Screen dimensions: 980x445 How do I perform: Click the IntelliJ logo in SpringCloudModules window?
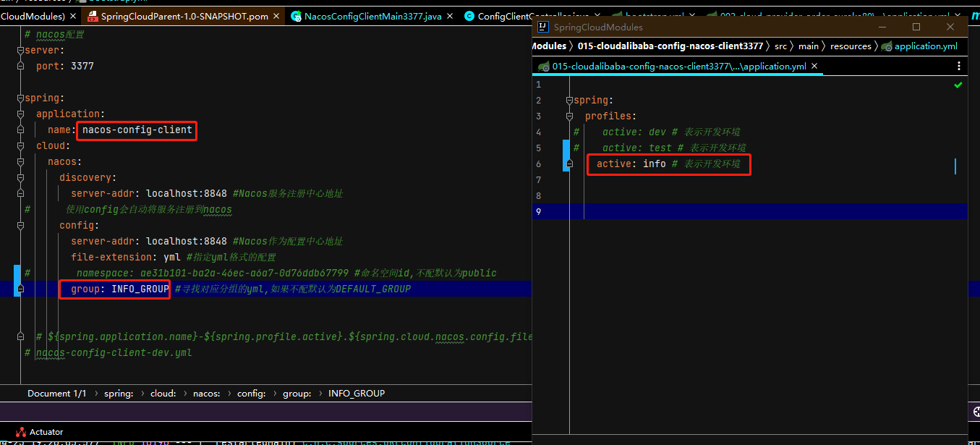pos(542,27)
